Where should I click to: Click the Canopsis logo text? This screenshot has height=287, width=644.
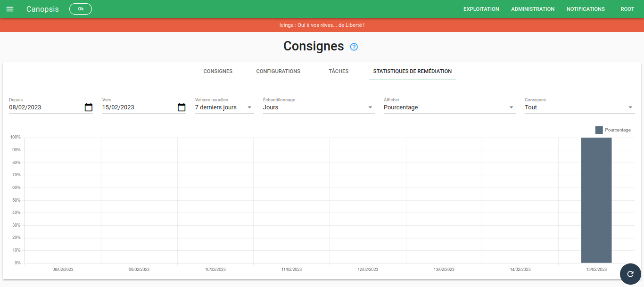pyautogui.click(x=42, y=9)
